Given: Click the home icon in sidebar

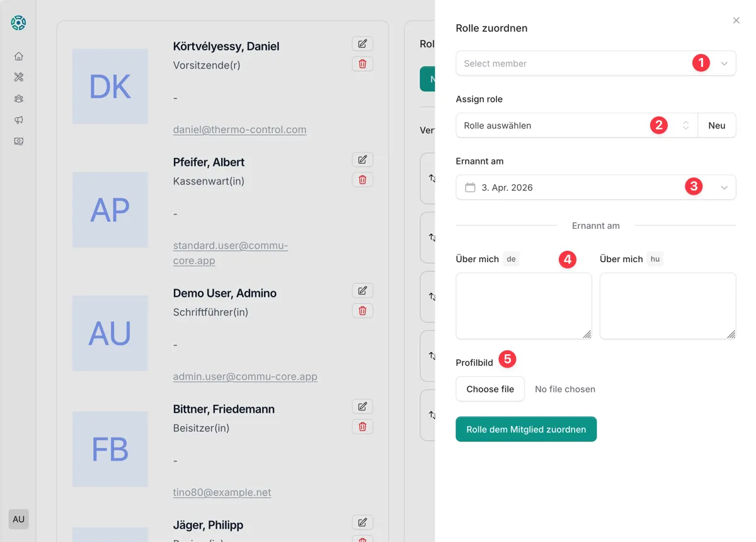Looking at the screenshot, I should [x=19, y=56].
